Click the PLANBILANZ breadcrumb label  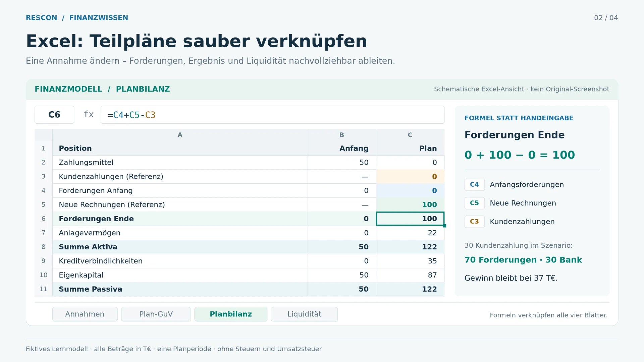(143, 89)
